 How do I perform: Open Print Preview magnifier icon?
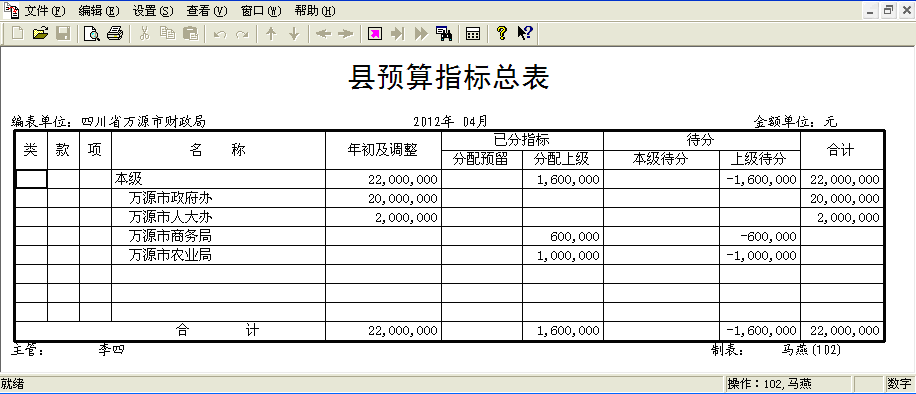(x=92, y=33)
